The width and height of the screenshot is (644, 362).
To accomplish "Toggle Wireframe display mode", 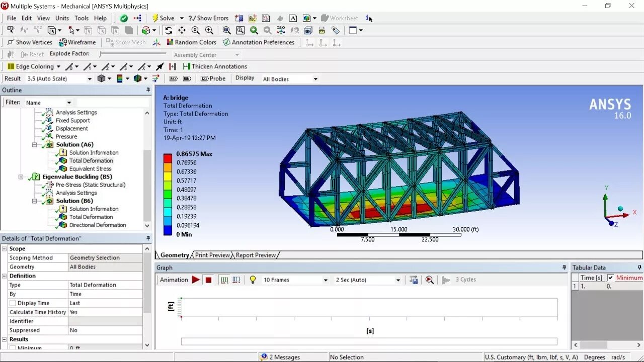I will point(77,42).
